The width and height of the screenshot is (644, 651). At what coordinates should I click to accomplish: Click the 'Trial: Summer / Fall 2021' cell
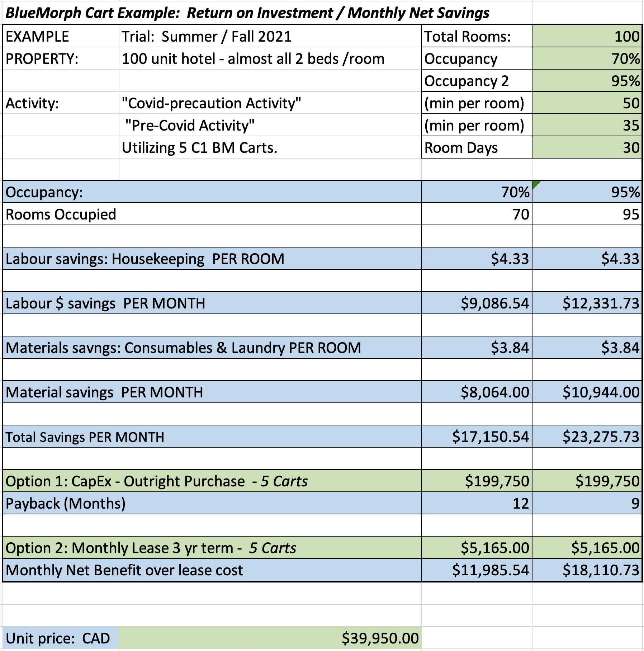[x=270, y=36]
